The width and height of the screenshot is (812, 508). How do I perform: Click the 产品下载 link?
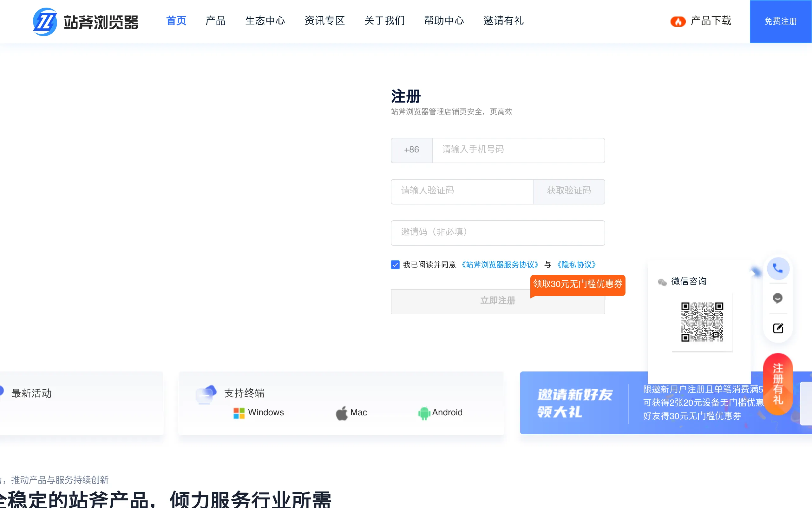click(x=711, y=21)
